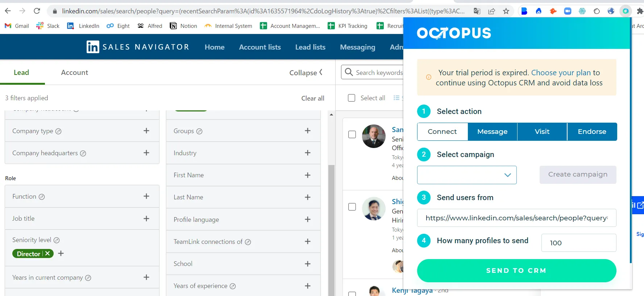Viewport: 644px width, 296px height.
Task: Go back using the browser back arrow
Action: tap(8, 11)
